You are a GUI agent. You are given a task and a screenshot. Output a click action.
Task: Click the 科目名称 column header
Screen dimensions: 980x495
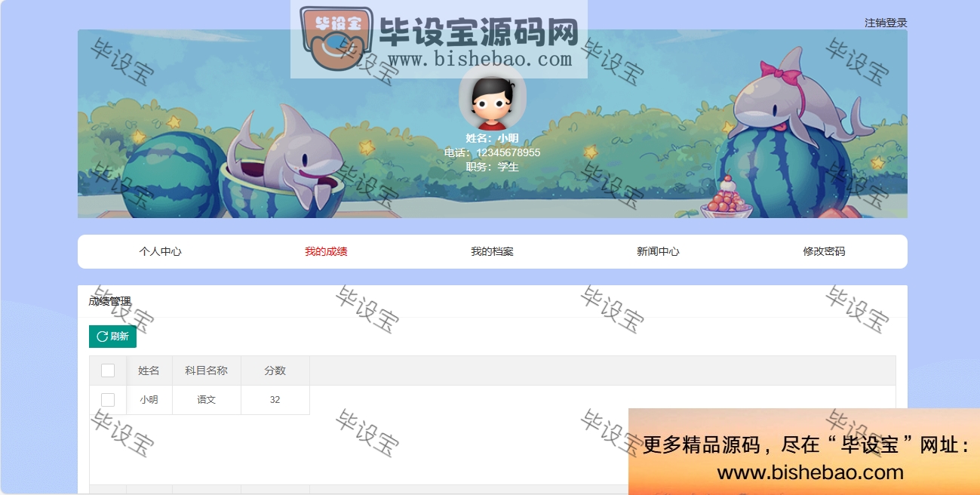tap(206, 370)
